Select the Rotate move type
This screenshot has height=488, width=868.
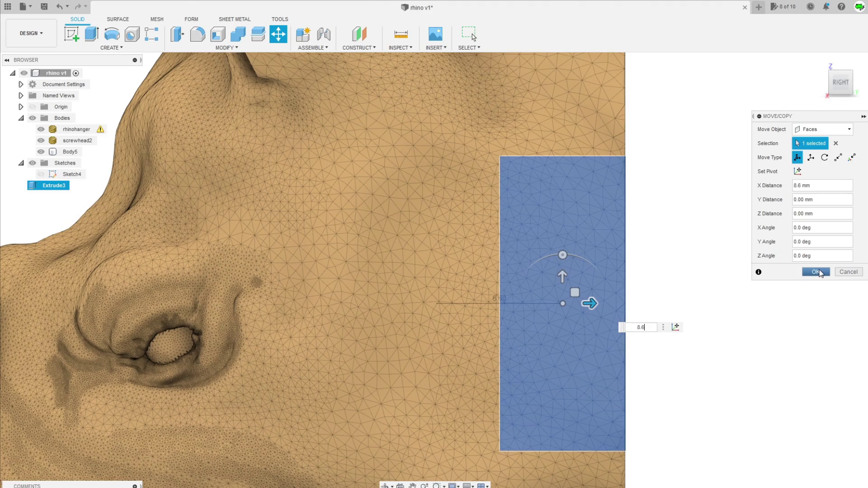(x=825, y=157)
